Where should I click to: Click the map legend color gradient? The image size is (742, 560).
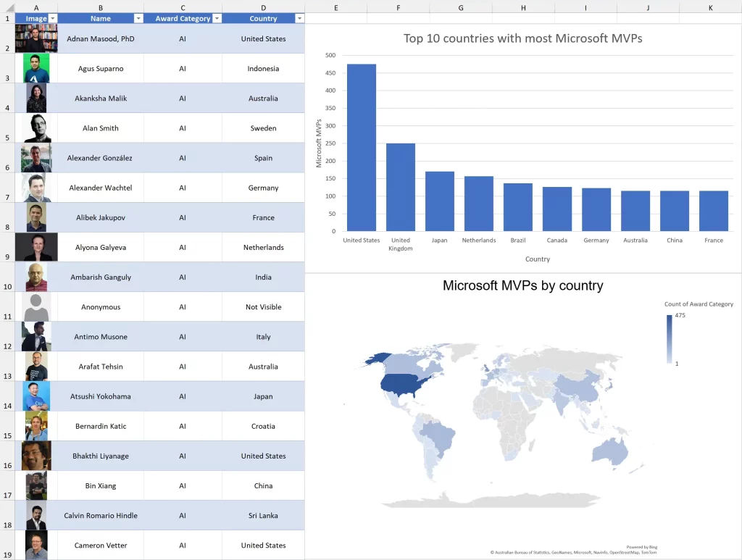pyautogui.click(x=670, y=339)
